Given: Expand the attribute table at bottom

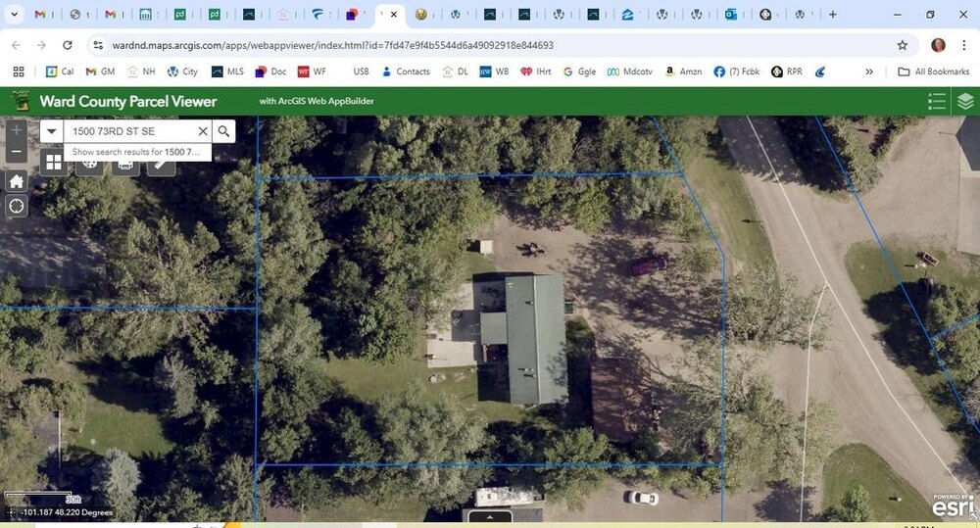Looking at the screenshot, I should point(490,517).
